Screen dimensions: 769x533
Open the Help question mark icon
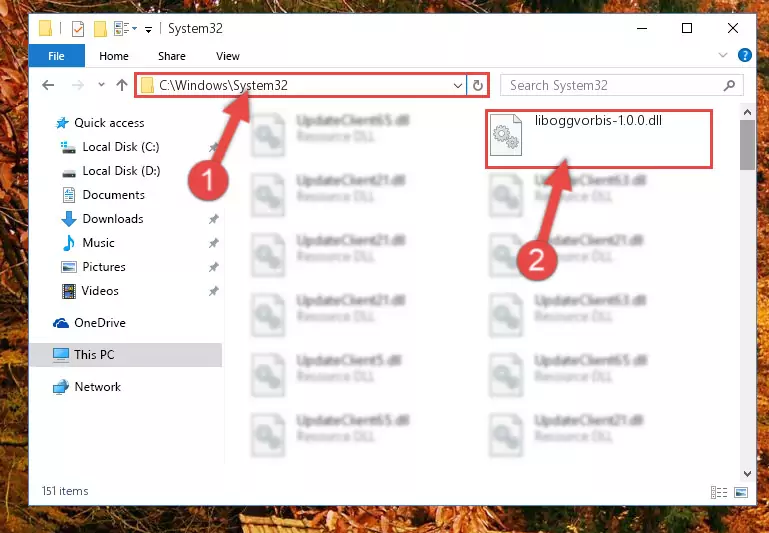point(744,55)
